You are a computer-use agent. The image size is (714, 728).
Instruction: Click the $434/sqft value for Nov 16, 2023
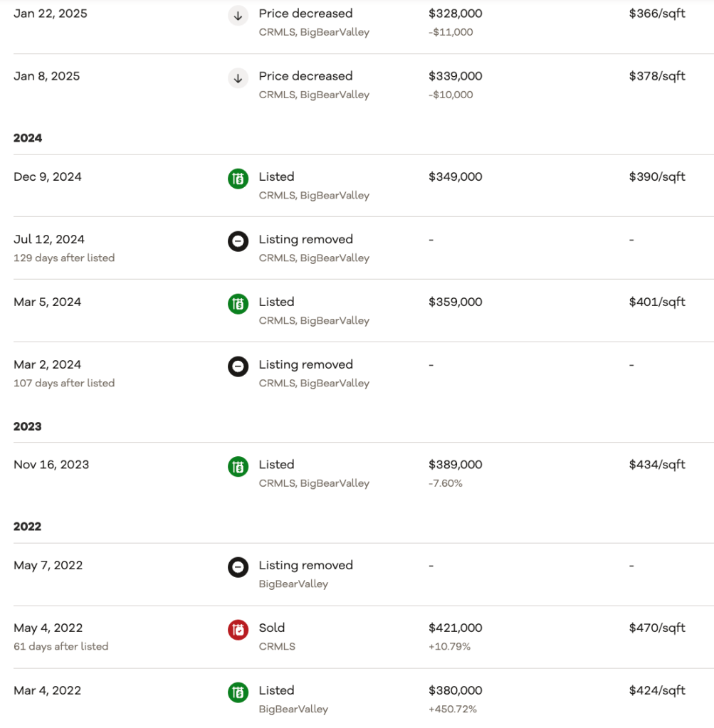(656, 465)
